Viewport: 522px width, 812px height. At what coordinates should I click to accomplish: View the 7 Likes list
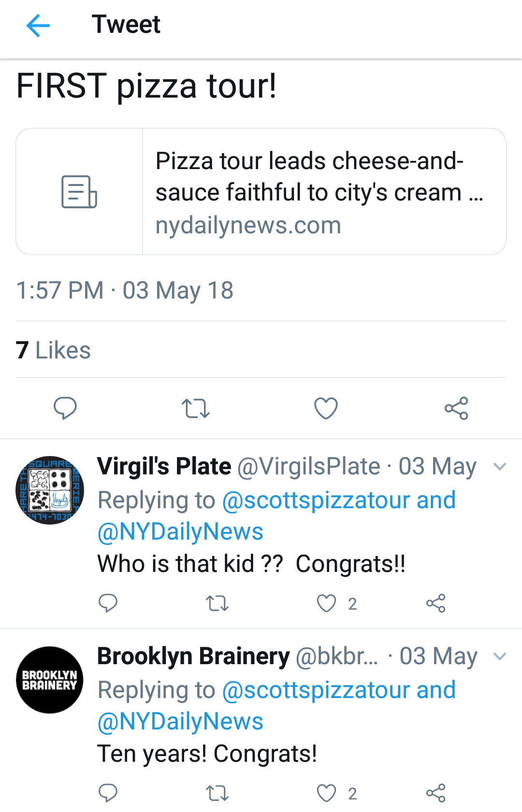pyautogui.click(x=53, y=350)
